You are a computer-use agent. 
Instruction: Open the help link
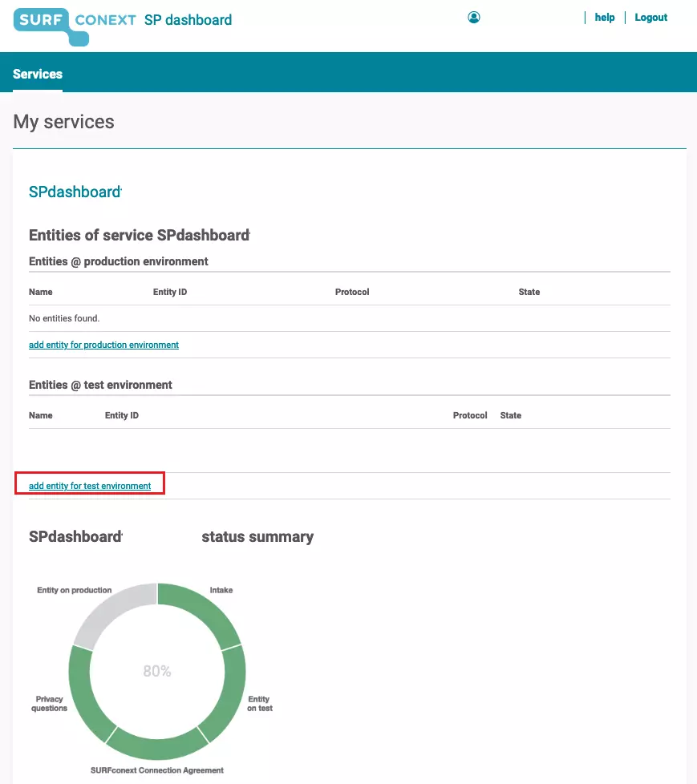[605, 18]
